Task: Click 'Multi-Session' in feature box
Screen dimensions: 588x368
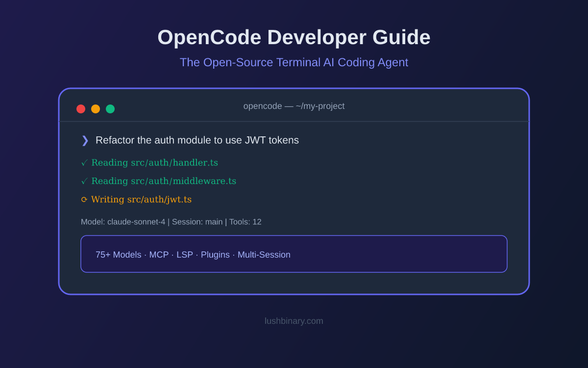Action: pyautogui.click(x=264, y=255)
